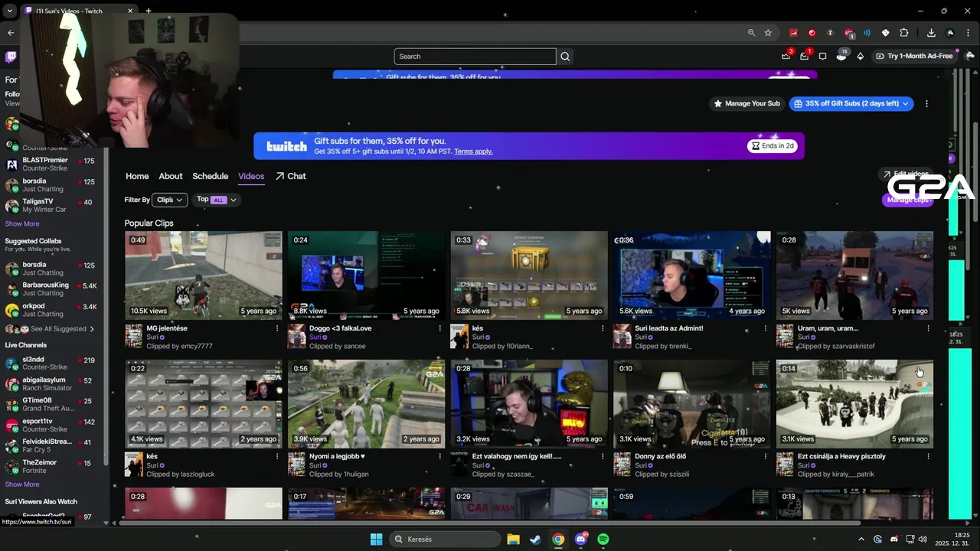
Task: Open Spotify from taskbar
Action: (603, 540)
